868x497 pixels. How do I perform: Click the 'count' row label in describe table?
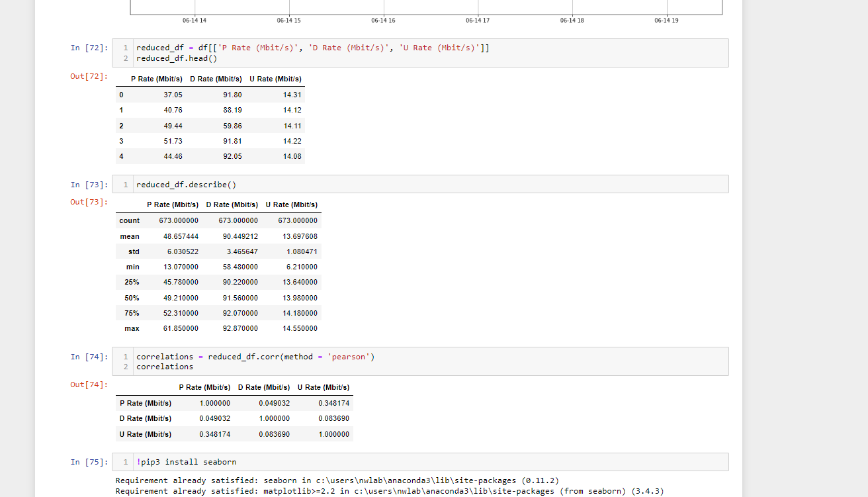click(130, 220)
